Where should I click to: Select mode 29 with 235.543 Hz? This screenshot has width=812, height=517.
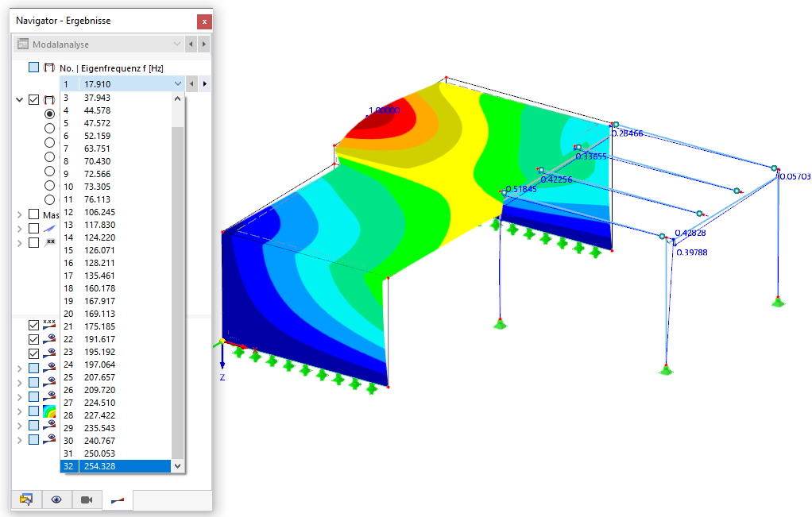click(x=115, y=428)
